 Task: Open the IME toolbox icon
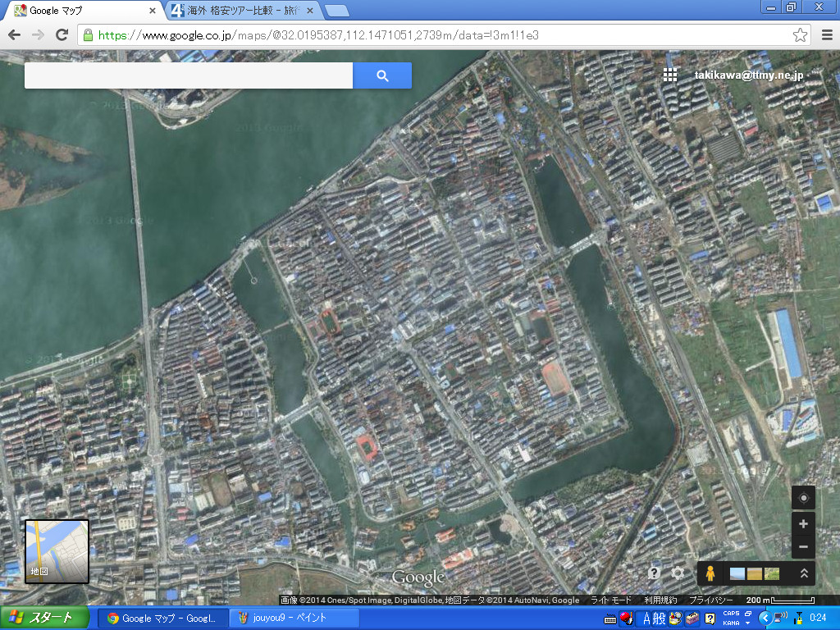693,619
